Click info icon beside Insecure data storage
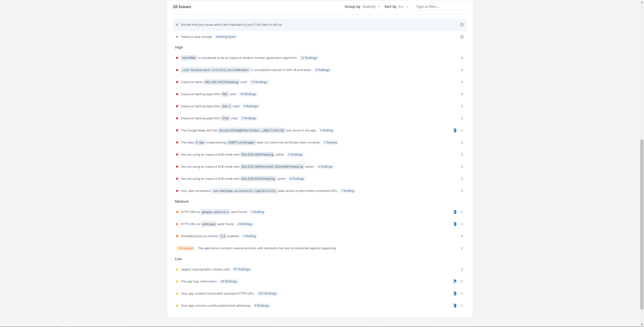 [x=462, y=37]
